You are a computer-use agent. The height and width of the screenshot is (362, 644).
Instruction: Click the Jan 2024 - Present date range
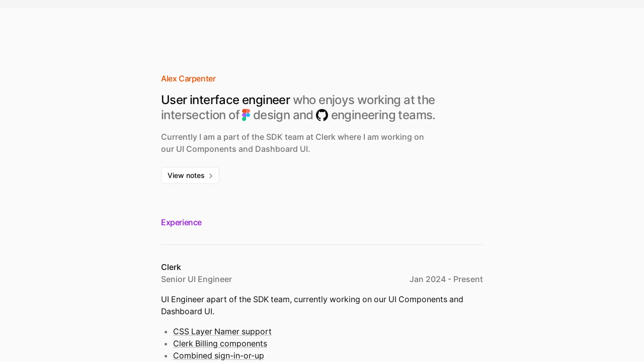[446, 279]
